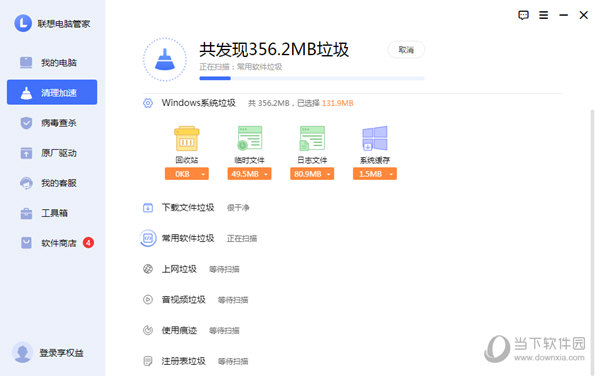The width and height of the screenshot is (600, 376).
Task: Close the Lenovo PC Manager window
Action: [584, 15]
